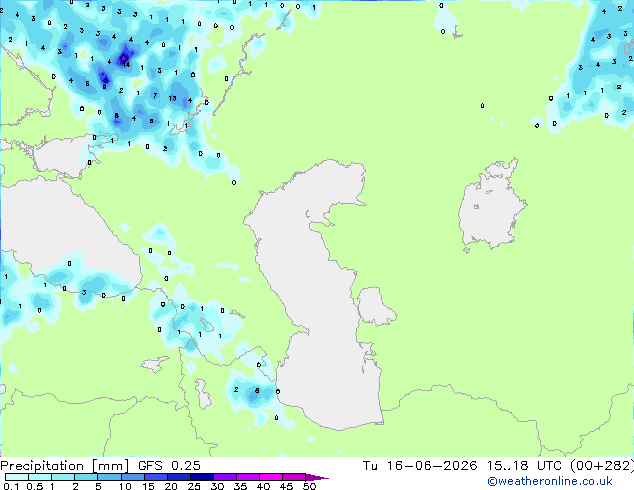Choose the 40–45 mm magenta legend swatch
The height and width of the screenshot is (490, 634).
(270, 477)
